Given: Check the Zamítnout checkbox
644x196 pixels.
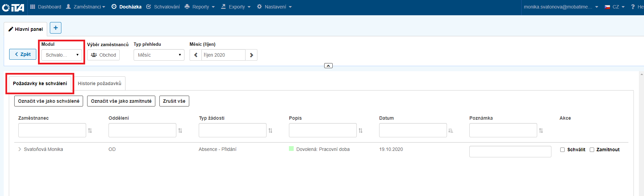Looking at the screenshot, I should tap(592, 150).
